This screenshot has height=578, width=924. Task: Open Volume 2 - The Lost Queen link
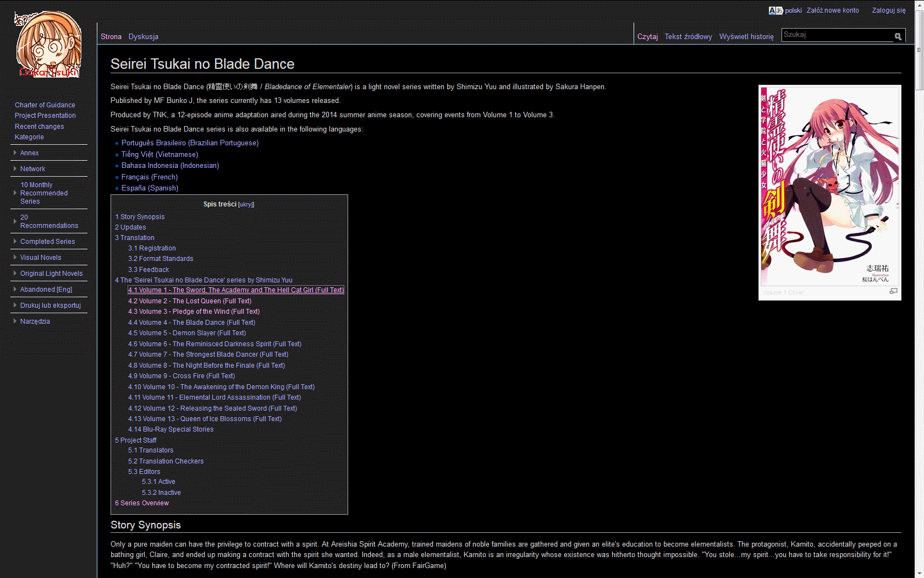point(189,301)
